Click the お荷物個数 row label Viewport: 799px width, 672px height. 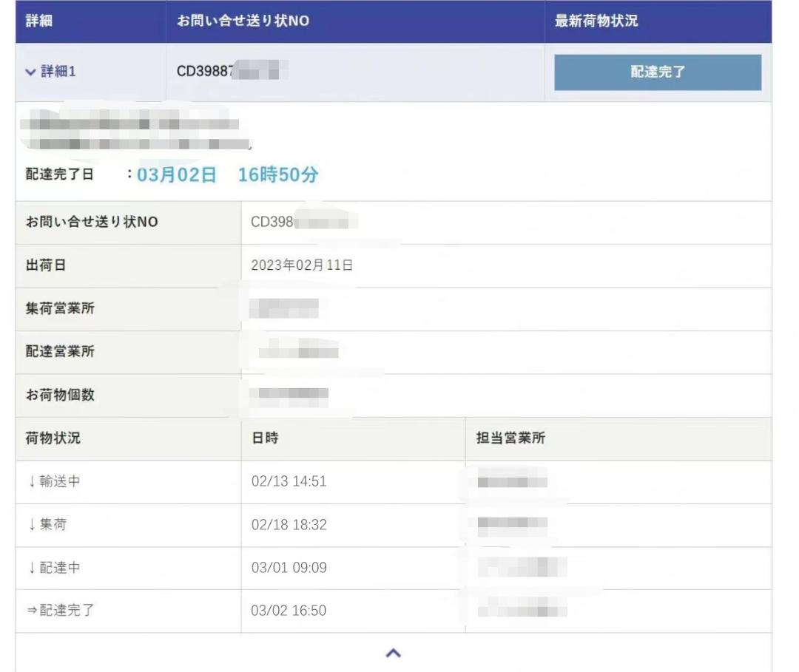tap(60, 395)
